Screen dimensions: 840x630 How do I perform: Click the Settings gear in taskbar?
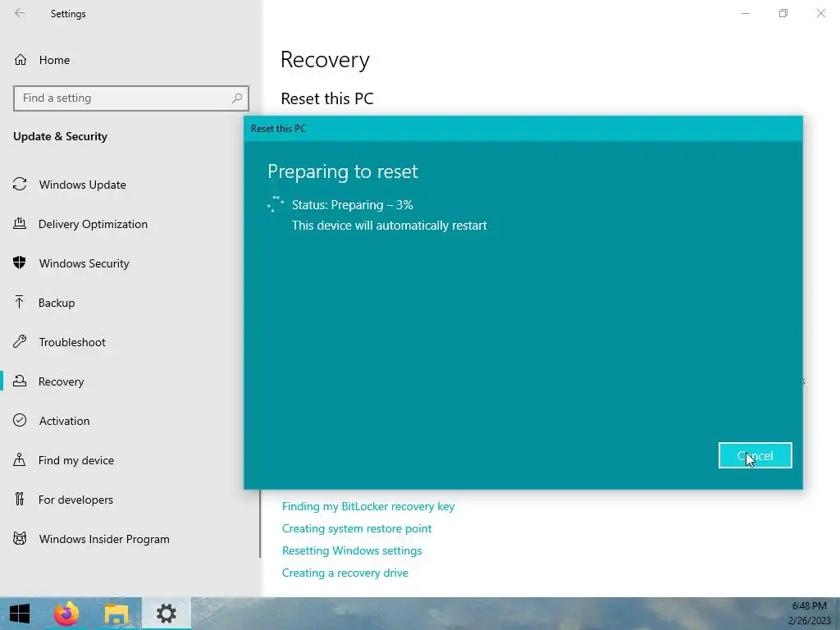click(166, 614)
